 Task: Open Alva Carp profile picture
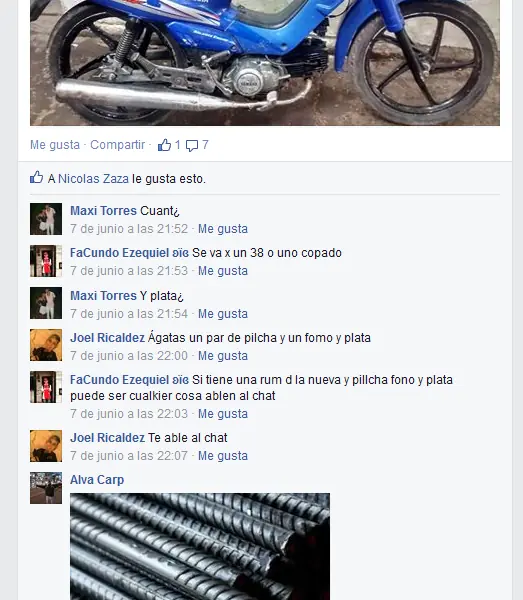[x=46, y=488]
